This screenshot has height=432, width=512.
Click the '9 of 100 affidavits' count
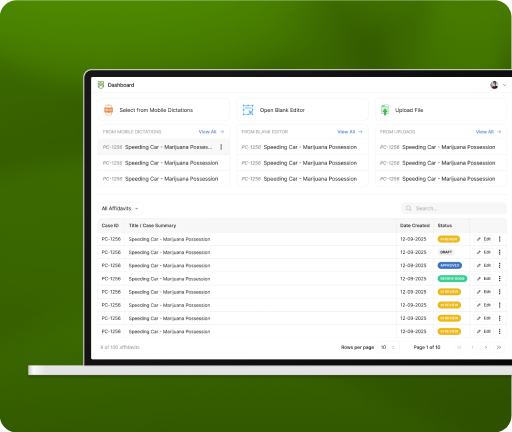(120, 347)
